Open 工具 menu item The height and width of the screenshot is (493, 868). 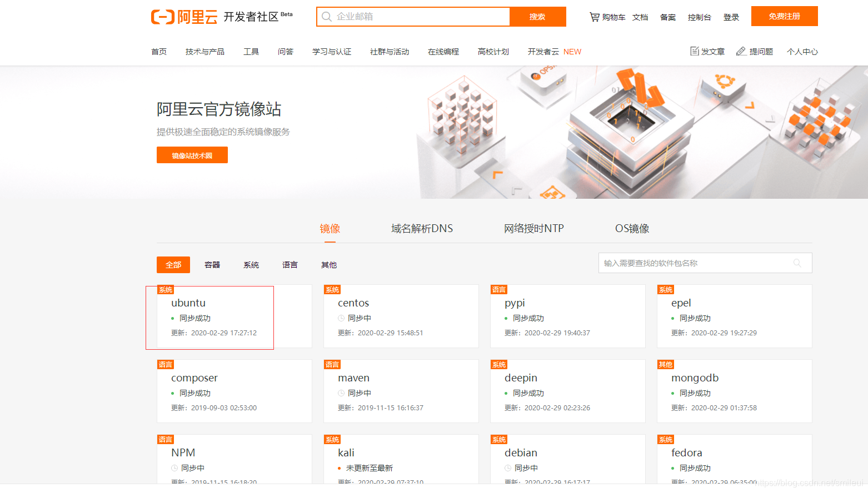click(x=251, y=52)
